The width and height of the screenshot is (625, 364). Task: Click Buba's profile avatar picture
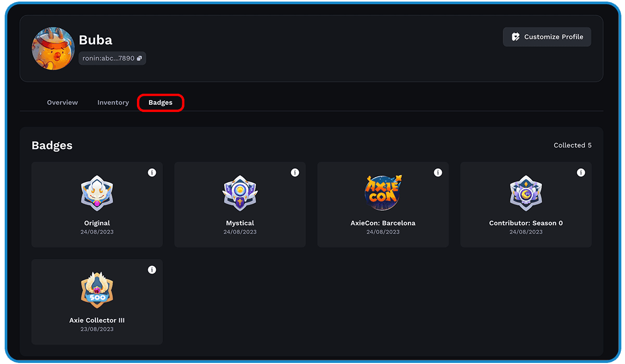click(53, 48)
